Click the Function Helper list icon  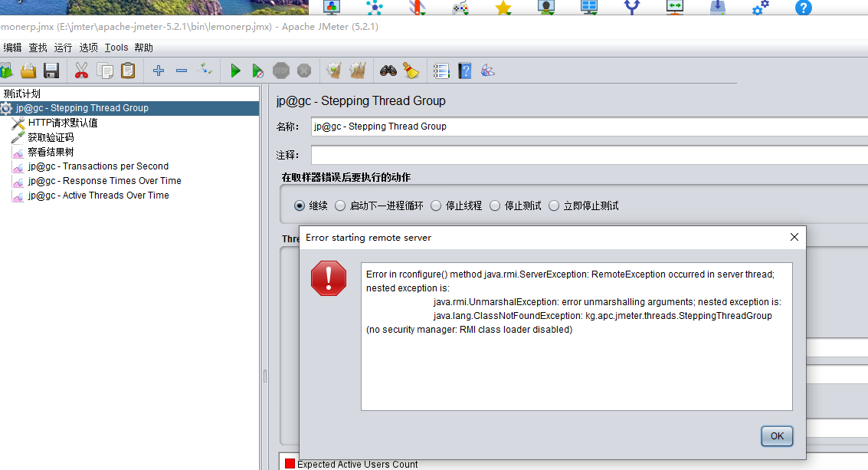[441, 71]
